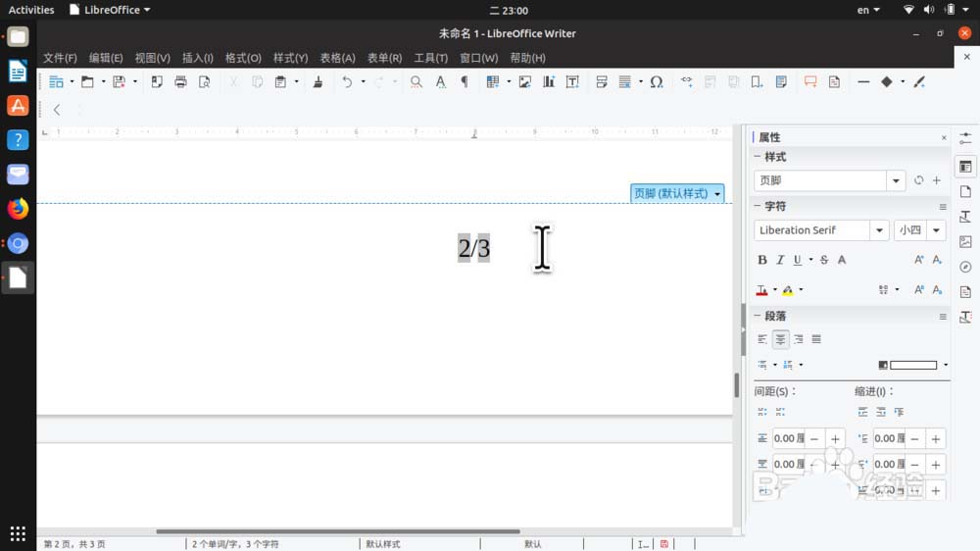Click the Insert Image toolbar icon
This screenshot has height=551, width=980.
point(525,82)
